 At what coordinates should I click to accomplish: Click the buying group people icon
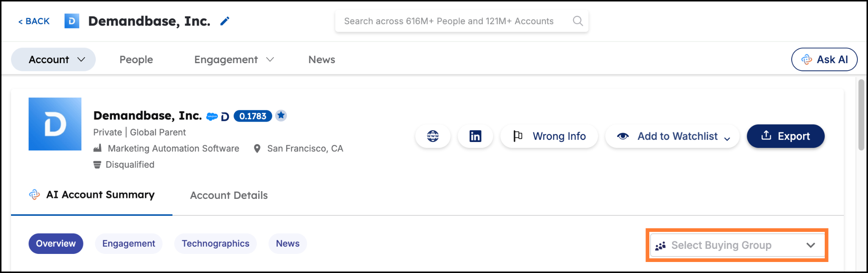coord(660,246)
